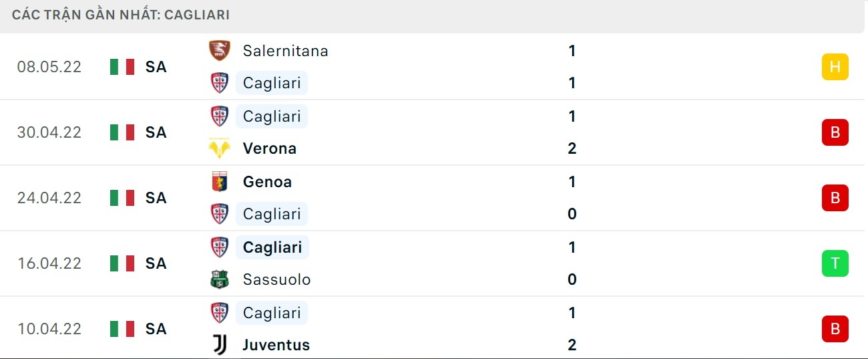Click the 16.04.22 match date
This screenshot has width=868, height=359.
[x=49, y=263]
